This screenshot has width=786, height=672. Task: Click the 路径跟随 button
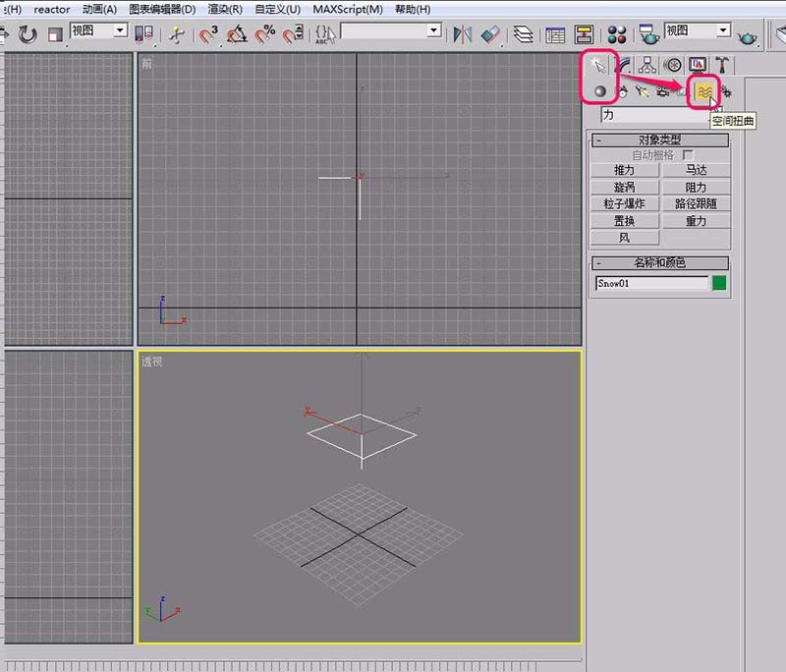(696, 203)
